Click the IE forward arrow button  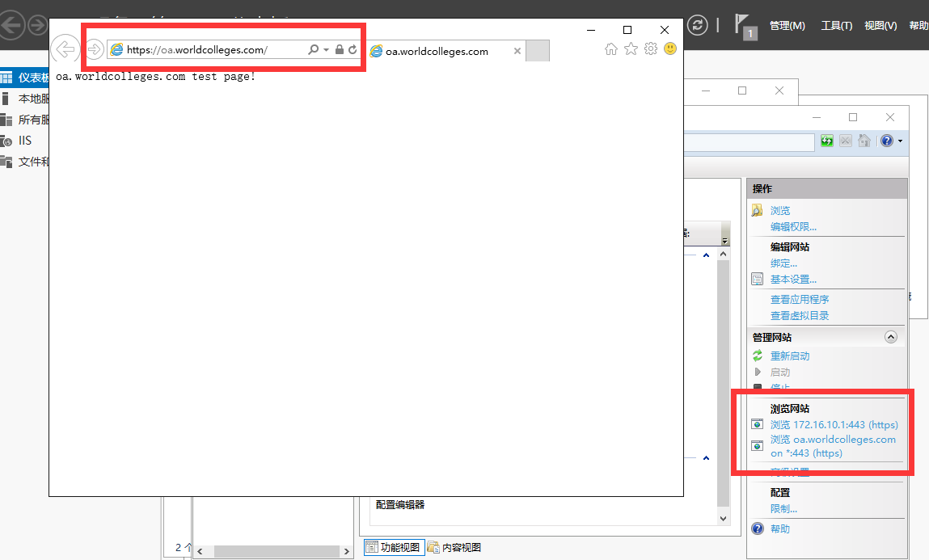95,49
